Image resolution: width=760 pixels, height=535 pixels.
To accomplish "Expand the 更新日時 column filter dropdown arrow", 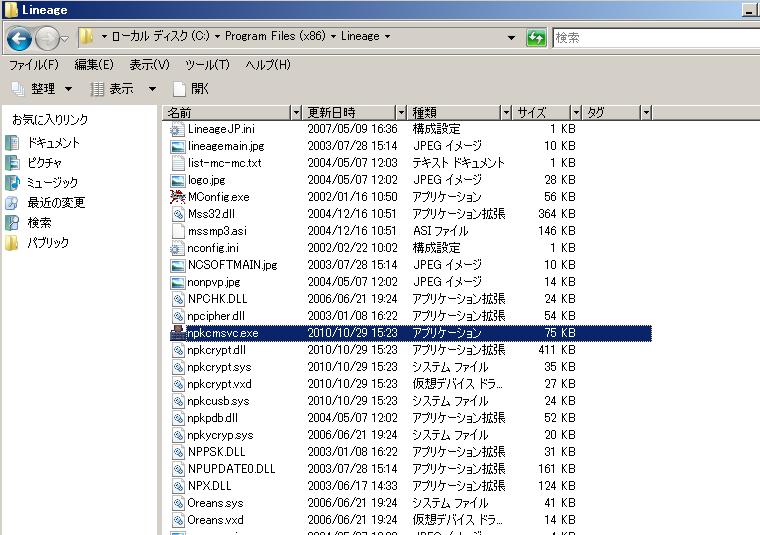I will click(x=402, y=112).
